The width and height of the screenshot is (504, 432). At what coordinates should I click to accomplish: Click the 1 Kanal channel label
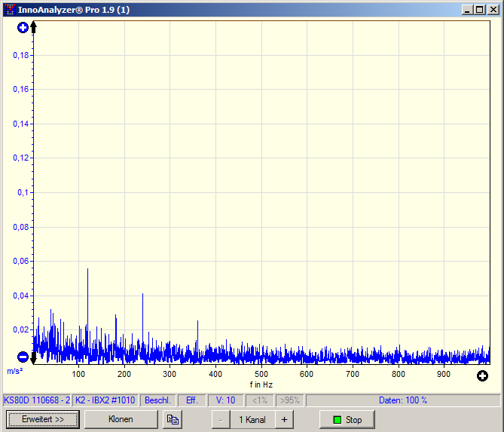click(252, 420)
